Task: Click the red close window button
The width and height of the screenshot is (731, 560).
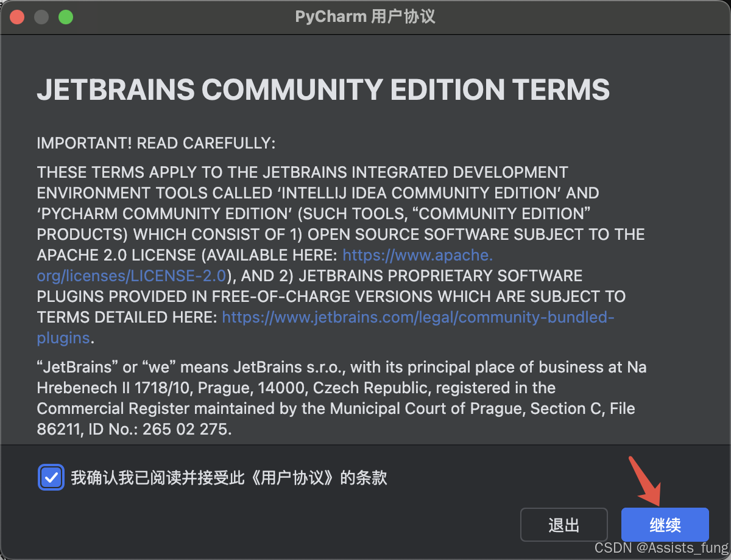Action: tap(17, 17)
